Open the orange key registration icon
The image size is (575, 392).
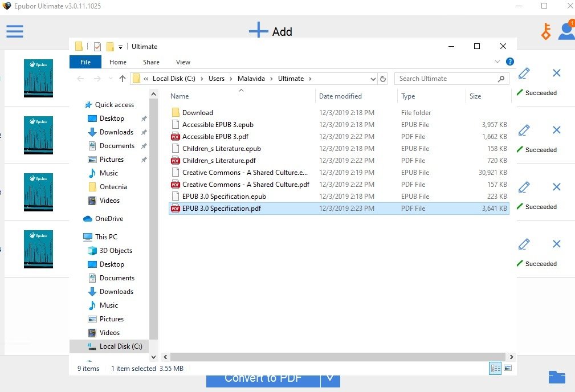[546, 31]
